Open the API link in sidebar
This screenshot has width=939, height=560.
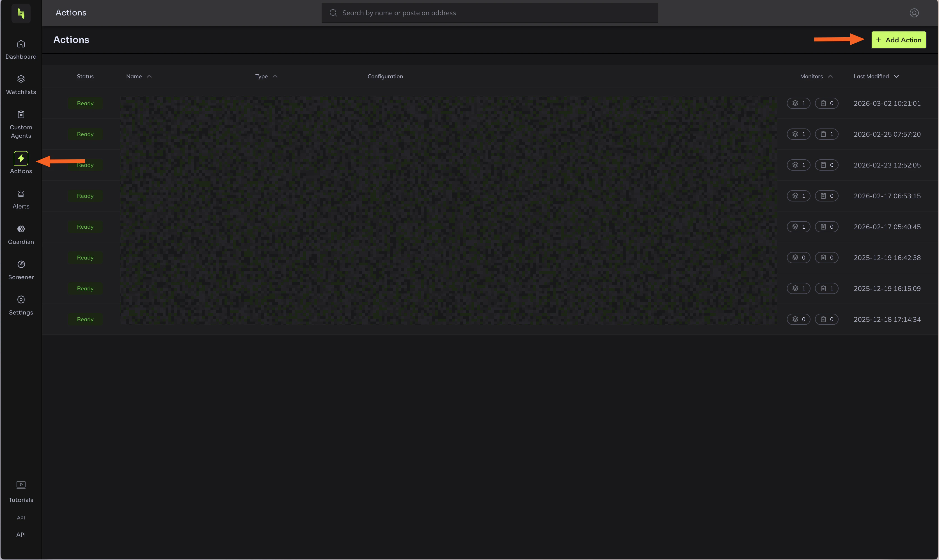21,534
